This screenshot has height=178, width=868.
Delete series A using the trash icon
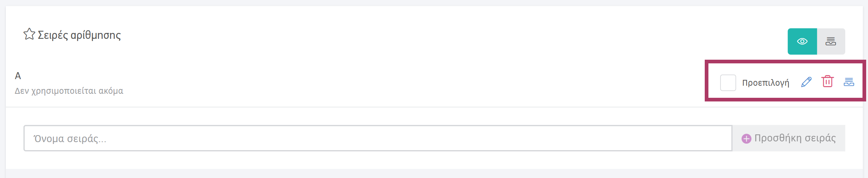pos(828,81)
